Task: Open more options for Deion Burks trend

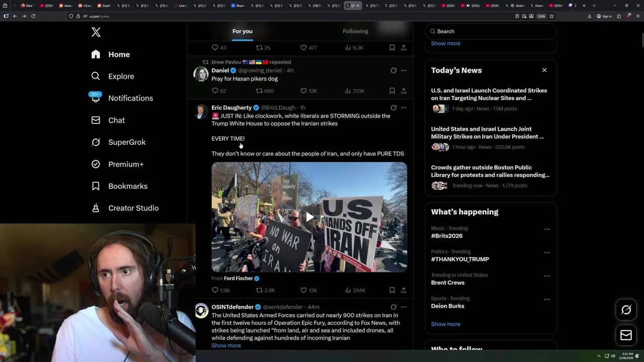Action: [x=547, y=299]
